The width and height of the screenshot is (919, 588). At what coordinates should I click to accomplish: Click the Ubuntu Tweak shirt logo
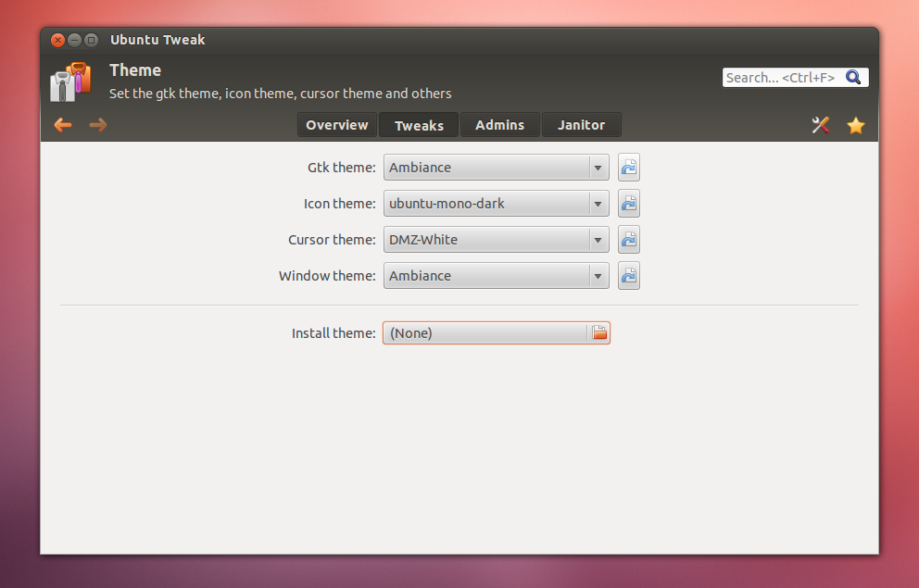point(71,81)
